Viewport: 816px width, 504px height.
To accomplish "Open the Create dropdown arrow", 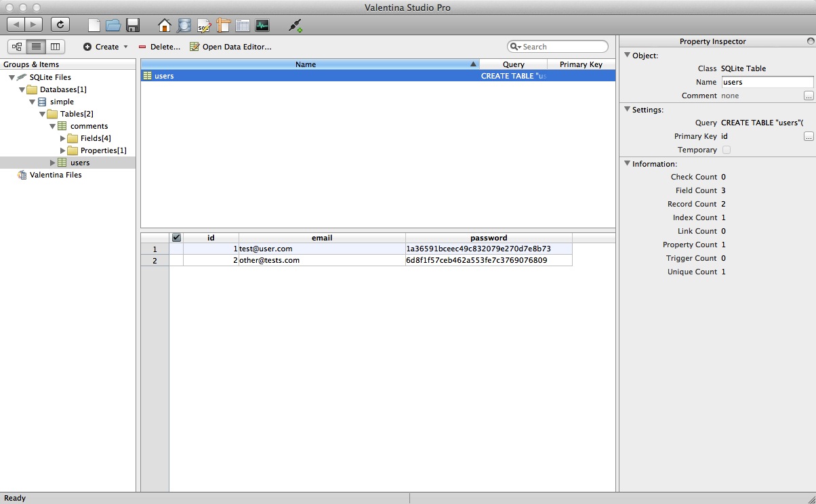I will (x=125, y=47).
